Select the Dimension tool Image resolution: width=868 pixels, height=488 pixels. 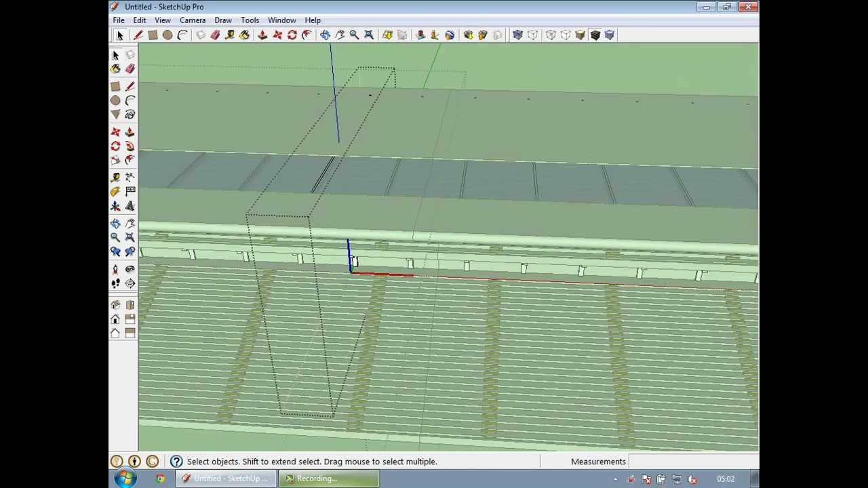[x=130, y=177]
